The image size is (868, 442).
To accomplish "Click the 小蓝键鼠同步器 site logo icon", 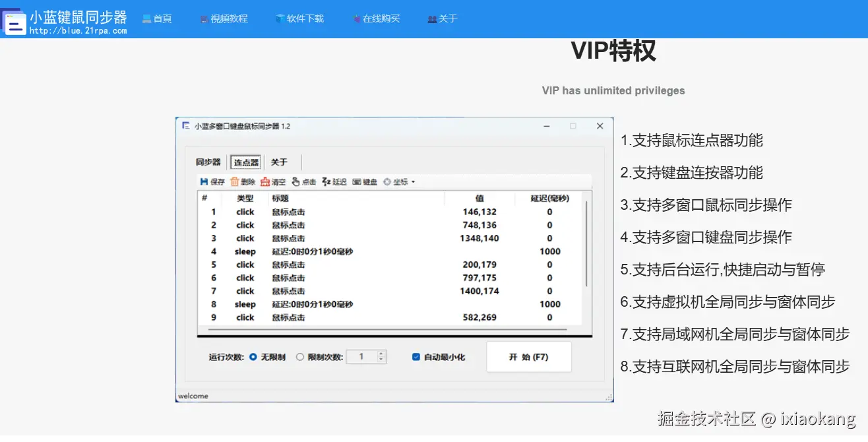I will pos(15,22).
